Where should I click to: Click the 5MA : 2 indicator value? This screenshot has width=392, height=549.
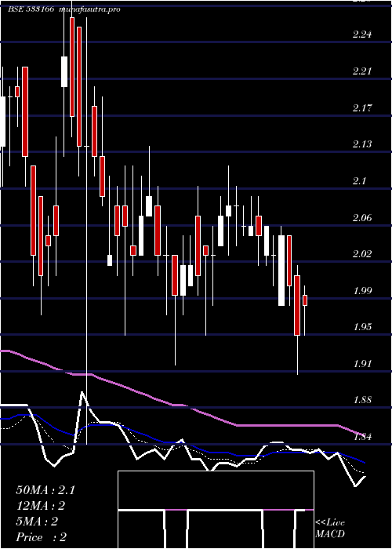pyautogui.click(x=37, y=522)
